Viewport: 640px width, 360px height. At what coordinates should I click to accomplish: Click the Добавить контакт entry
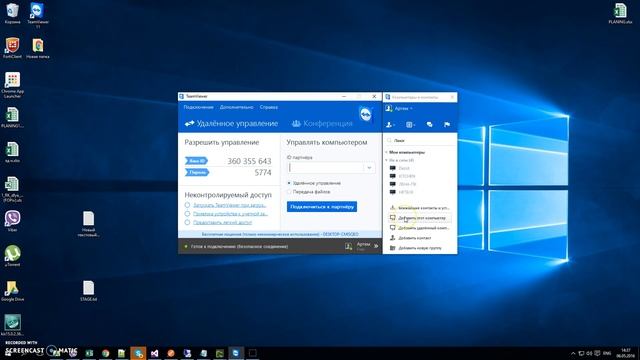[411, 238]
